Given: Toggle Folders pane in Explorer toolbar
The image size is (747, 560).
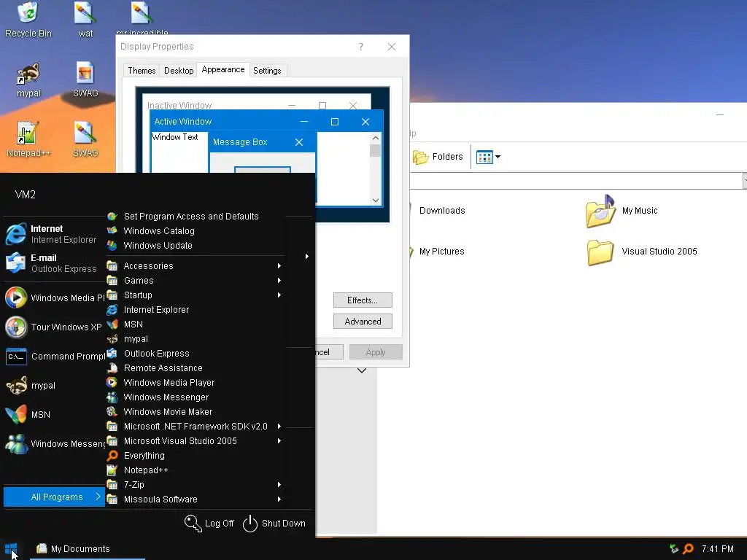Looking at the screenshot, I should coord(438,157).
